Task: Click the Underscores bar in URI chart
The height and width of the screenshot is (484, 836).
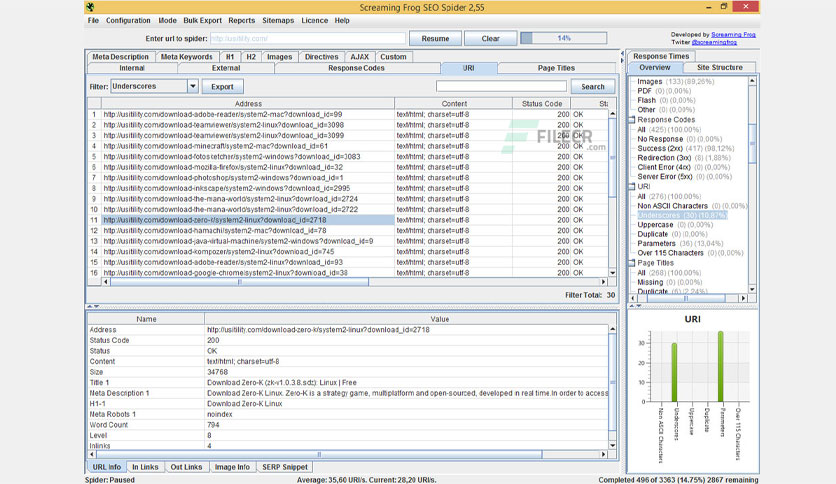Action: (674, 372)
